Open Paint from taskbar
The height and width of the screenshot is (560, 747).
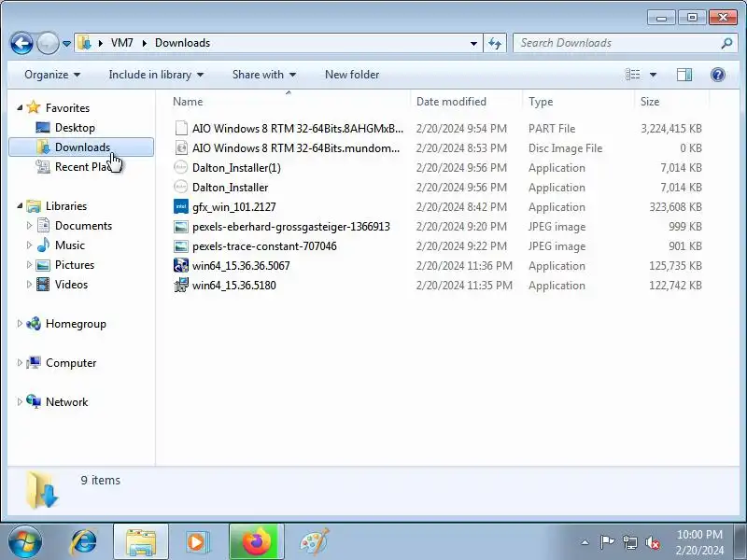click(315, 542)
